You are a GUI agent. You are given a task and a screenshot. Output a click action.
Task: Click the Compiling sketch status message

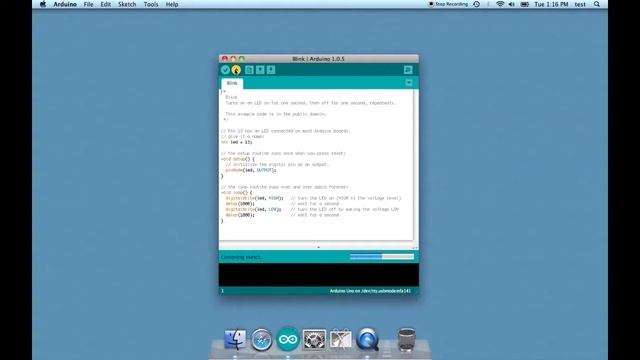[x=241, y=257]
